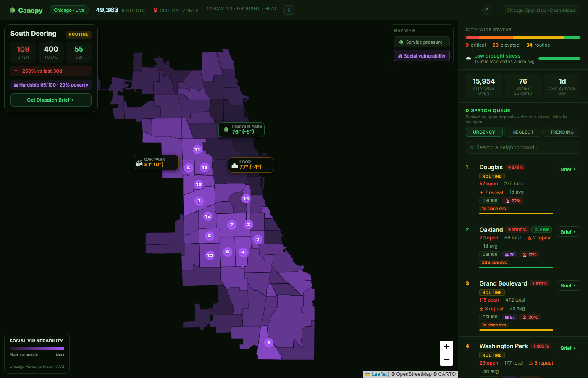The width and height of the screenshot is (588, 378).
Task: Click map marker number 10
Action: pos(199,184)
